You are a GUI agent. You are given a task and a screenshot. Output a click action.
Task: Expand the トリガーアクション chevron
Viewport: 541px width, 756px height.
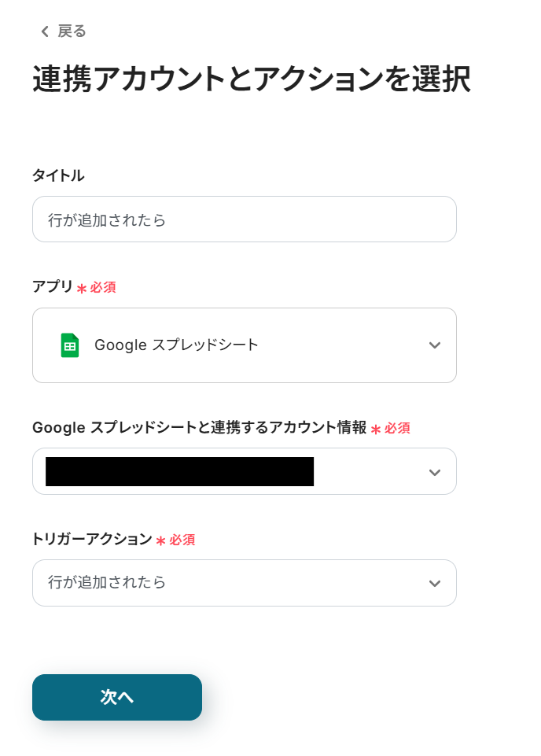tap(434, 584)
